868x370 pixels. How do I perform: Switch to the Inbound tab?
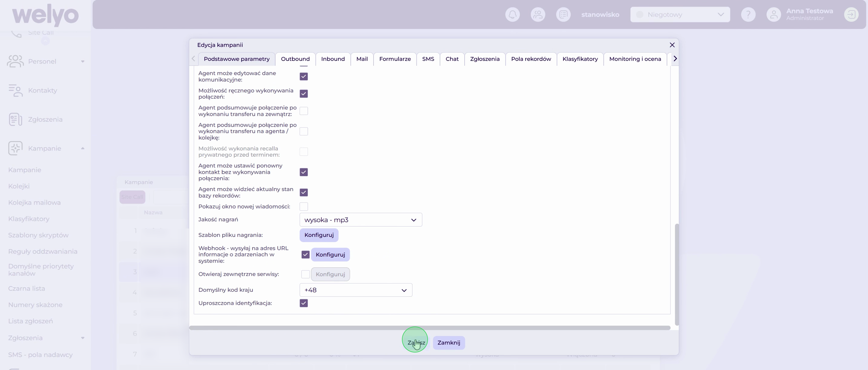333,59
